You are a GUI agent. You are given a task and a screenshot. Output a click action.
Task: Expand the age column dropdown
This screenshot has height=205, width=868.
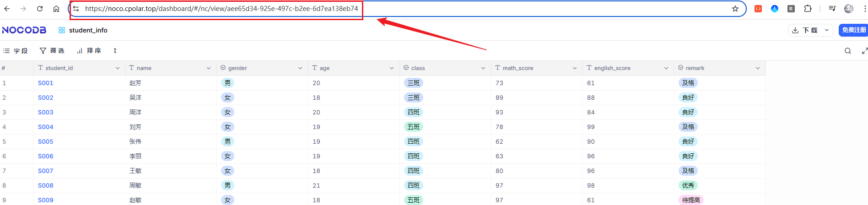[392, 68]
